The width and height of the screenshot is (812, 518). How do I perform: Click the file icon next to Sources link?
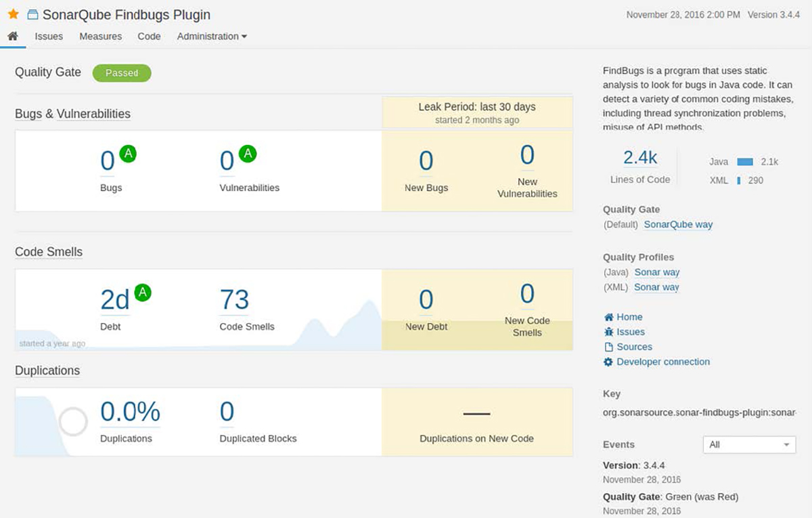coord(608,347)
